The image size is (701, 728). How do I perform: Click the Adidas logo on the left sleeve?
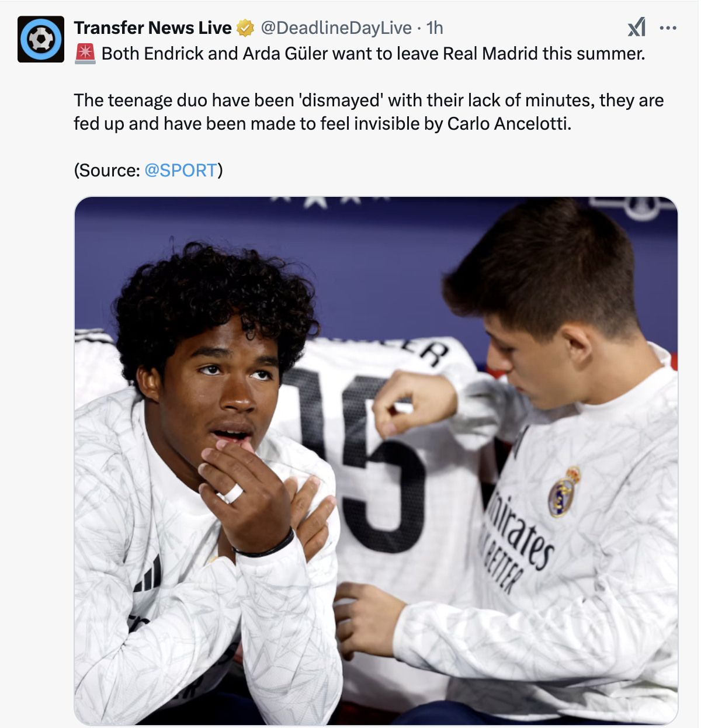click(x=149, y=574)
